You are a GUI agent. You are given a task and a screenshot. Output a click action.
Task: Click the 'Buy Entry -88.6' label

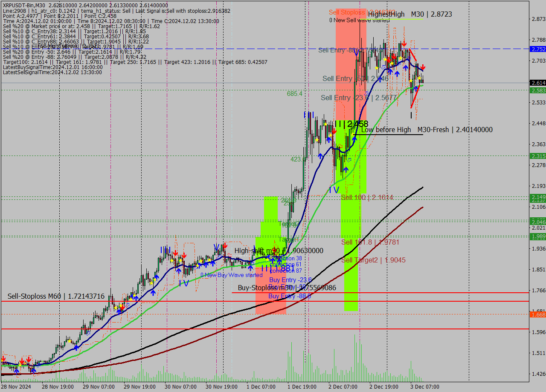click(x=290, y=296)
